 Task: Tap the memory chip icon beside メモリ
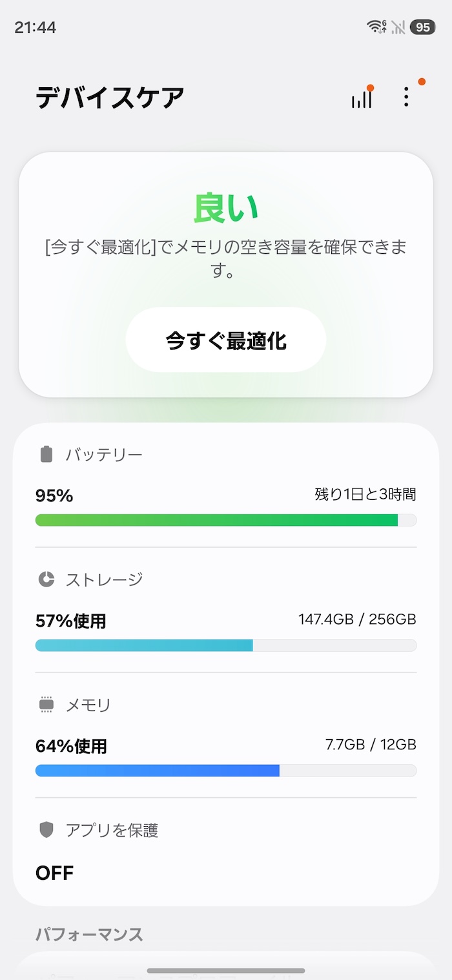(x=45, y=705)
